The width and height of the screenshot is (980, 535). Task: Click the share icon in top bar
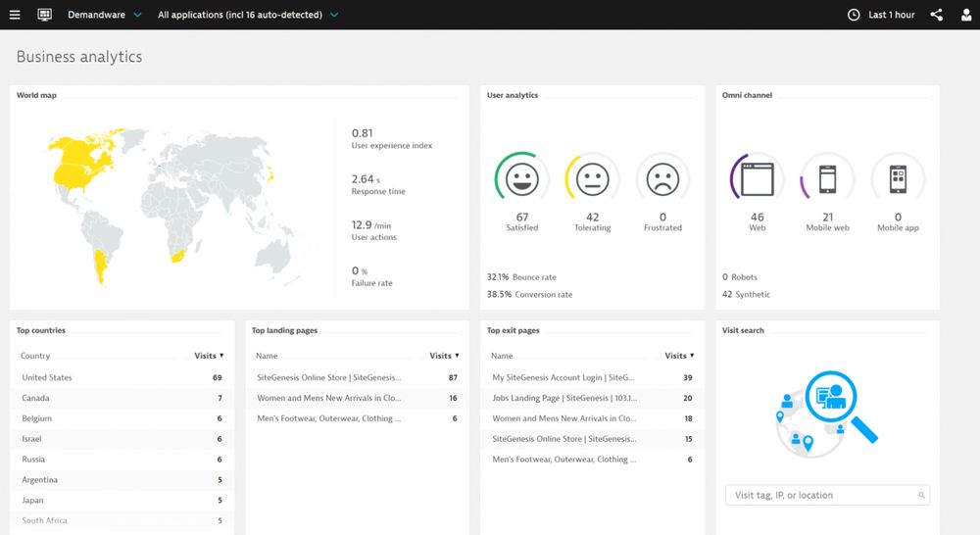(937, 15)
